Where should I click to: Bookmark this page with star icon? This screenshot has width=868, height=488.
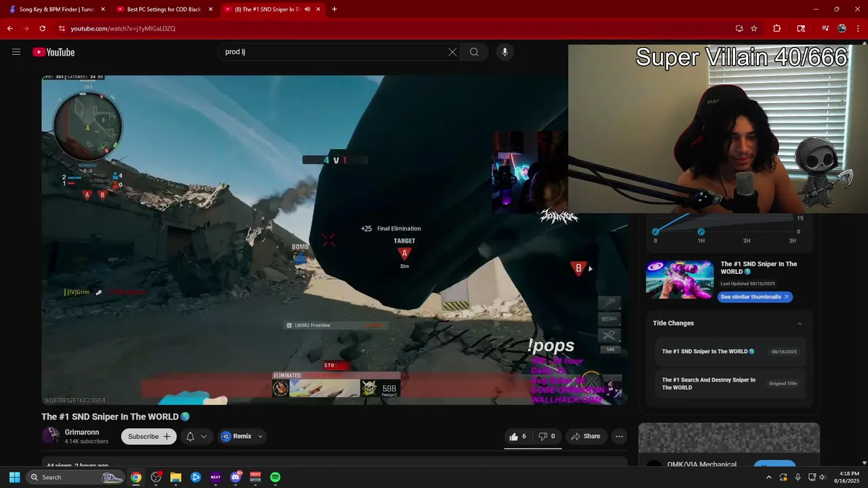(754, 28)
